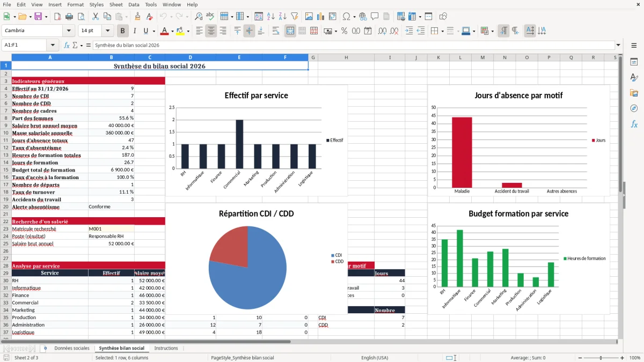This screenshot has width=644, height=362.
Task: Click the Copy icon
Action: [x=107, y=17]
